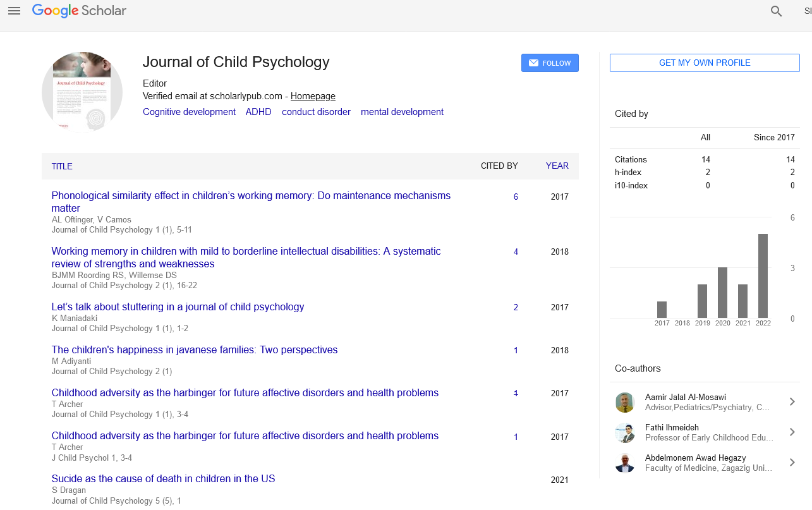812x510 pixels.
Task: Select the mental development interest tag
Action: coord(402,112)
